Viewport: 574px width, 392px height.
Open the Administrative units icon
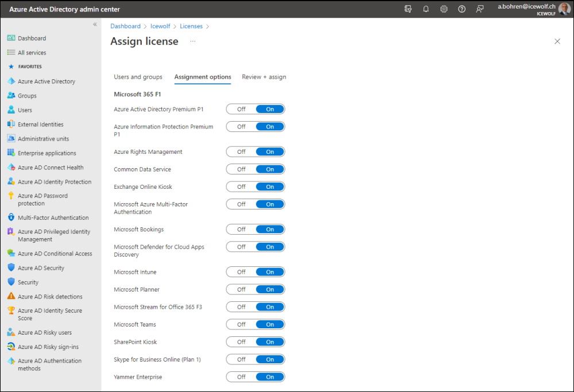point(11,139)
